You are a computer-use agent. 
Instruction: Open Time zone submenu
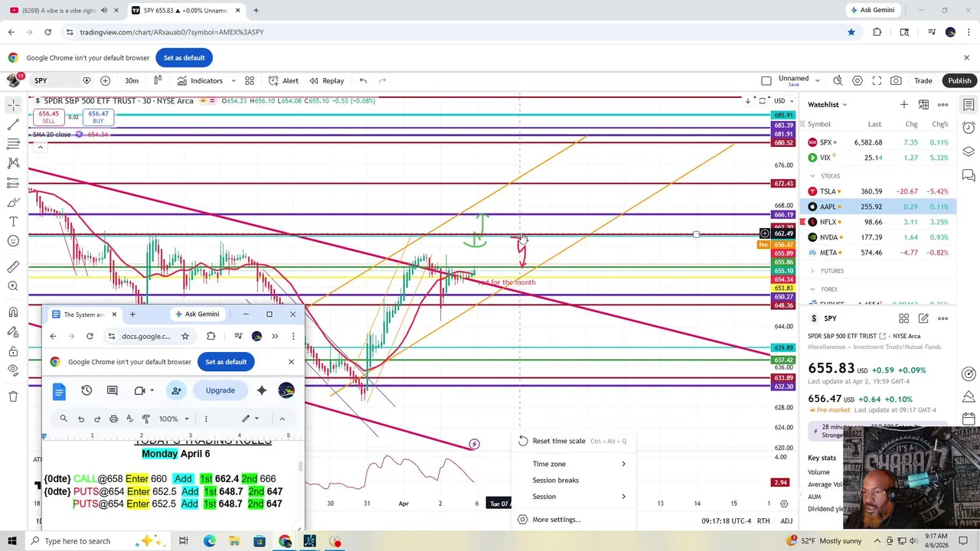coord(573,464)
